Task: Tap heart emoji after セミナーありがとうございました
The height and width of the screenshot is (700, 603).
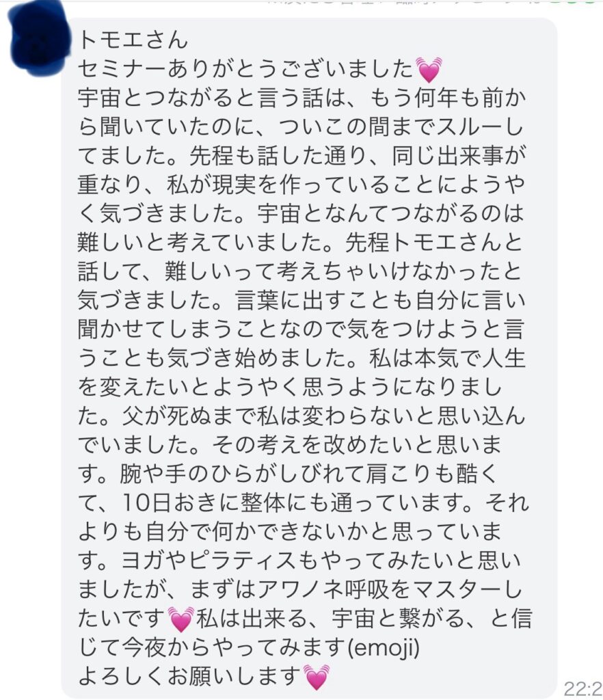Action: click(x=429, y=70)
